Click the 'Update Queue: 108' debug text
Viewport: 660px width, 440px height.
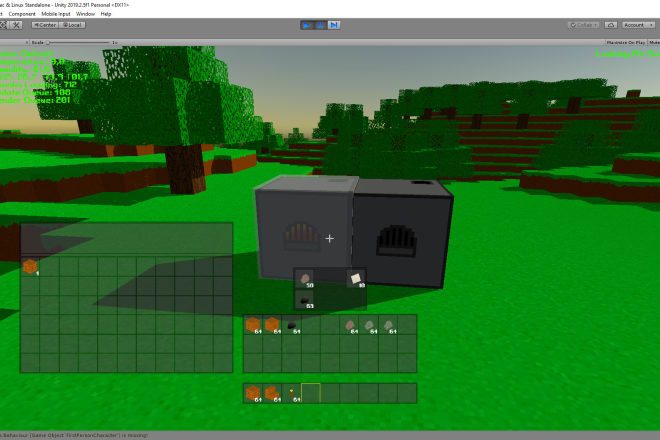35,92
